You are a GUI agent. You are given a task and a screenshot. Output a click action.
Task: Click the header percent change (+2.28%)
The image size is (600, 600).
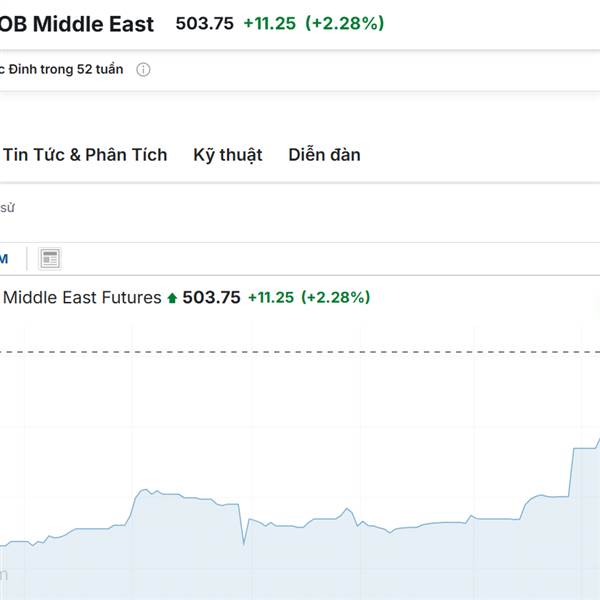coord(344,23)
